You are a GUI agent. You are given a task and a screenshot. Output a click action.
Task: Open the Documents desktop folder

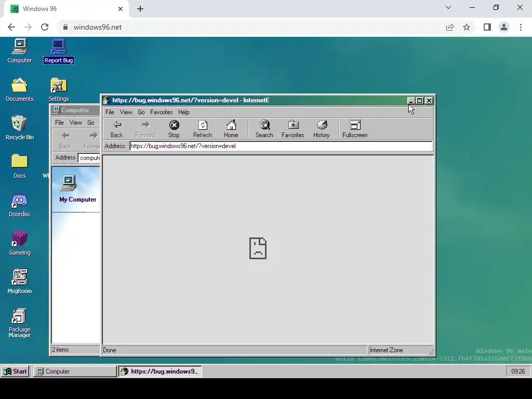tap(20, 89)
